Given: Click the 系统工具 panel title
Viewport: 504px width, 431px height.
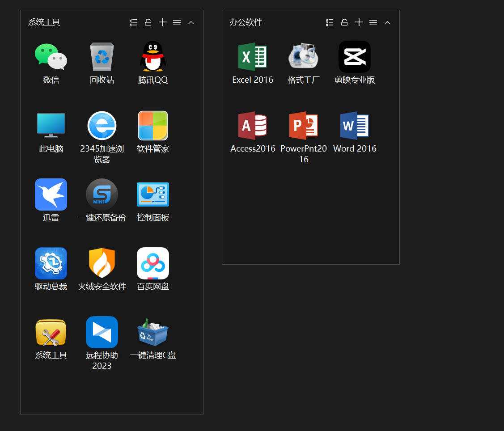Looking at the screenshot, I should click(x=44, y=22).
